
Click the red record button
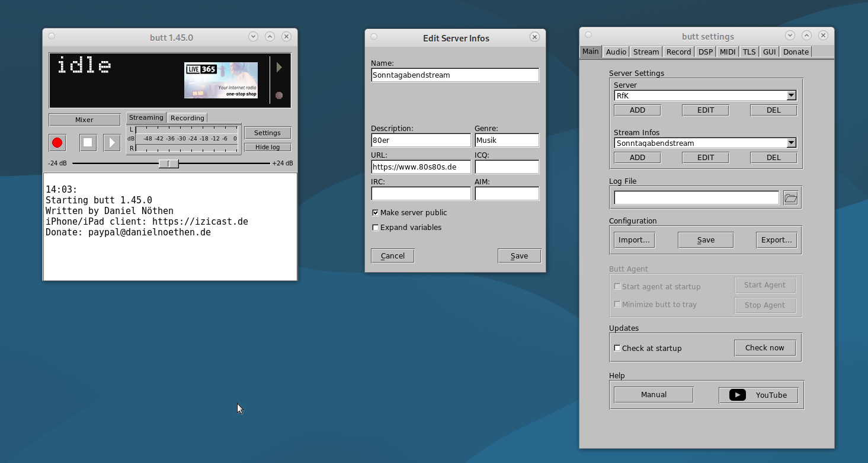coord(57,143)
